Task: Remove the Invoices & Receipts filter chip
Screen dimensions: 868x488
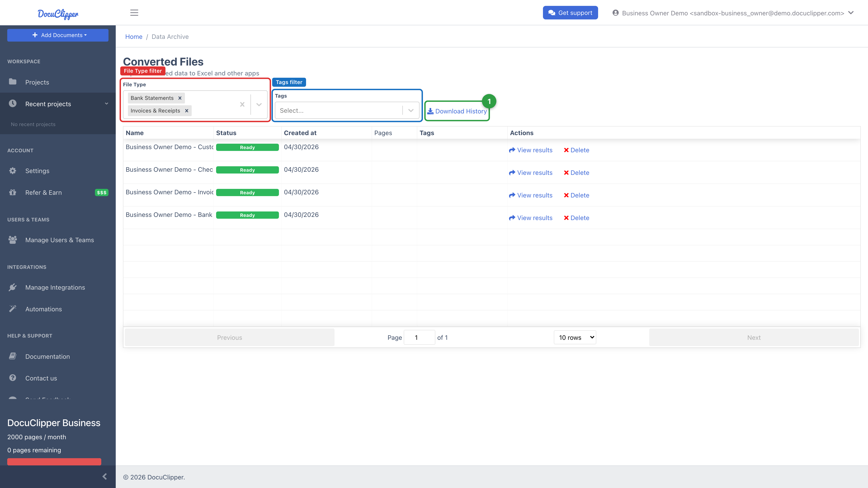Action: [x=187, y=110]
